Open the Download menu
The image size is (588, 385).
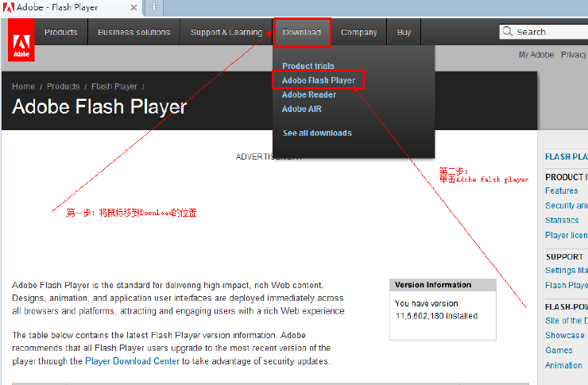tap(302, 33)
